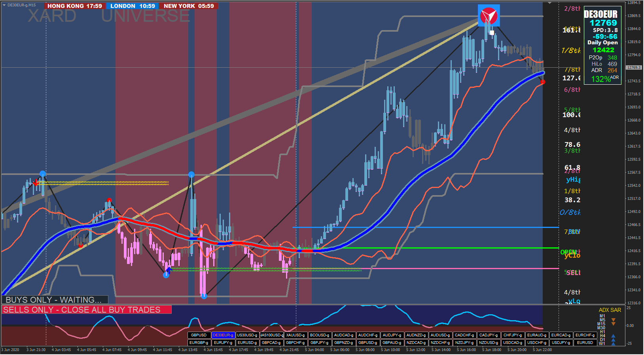Click the 12769 current price in info panel

603,23
